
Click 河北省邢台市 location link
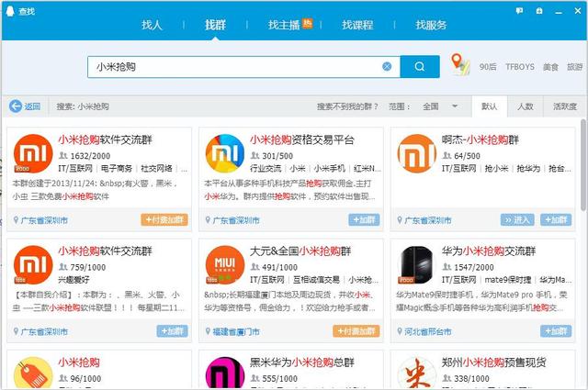pos(428,331)
